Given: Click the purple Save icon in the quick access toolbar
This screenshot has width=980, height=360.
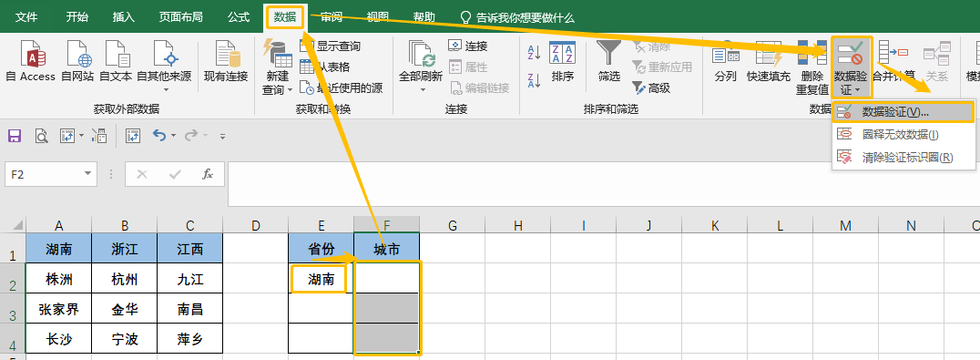Looking at the screenshot, I should point(14,136).
